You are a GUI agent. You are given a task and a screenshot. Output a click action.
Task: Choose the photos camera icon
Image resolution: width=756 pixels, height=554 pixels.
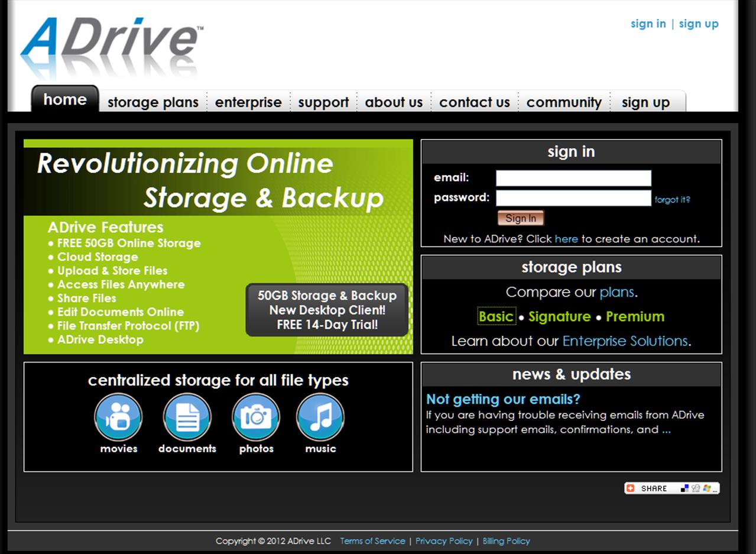tap(256, 417)
